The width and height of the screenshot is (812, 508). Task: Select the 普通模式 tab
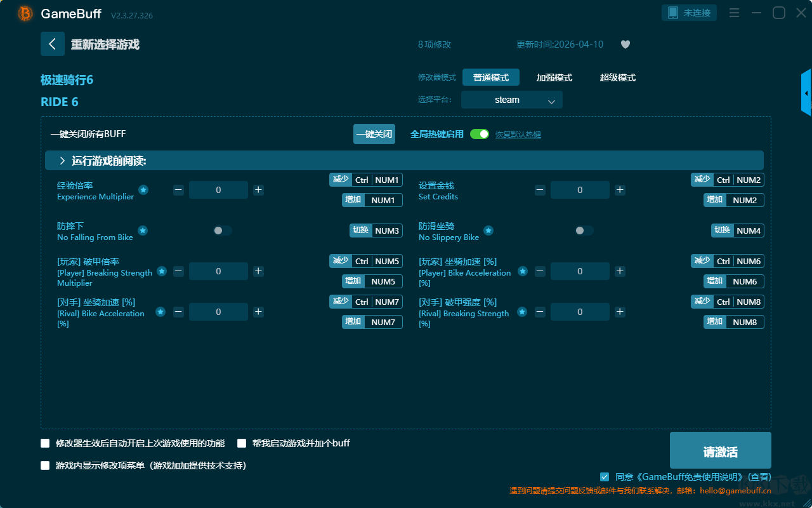tap(491, 77)
